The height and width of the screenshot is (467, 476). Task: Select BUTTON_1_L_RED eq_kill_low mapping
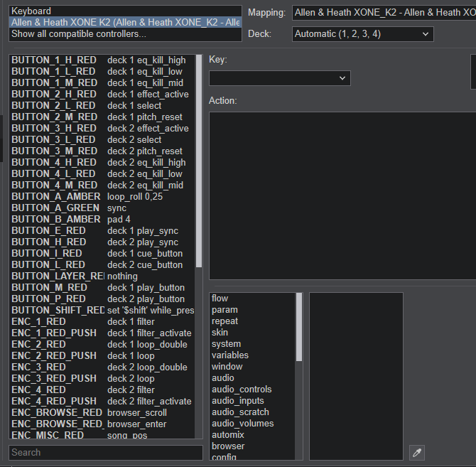[102, 72]
